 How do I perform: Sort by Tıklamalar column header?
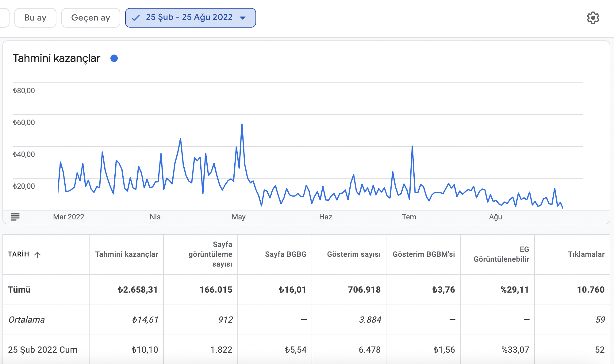click(x=586, y=254)
